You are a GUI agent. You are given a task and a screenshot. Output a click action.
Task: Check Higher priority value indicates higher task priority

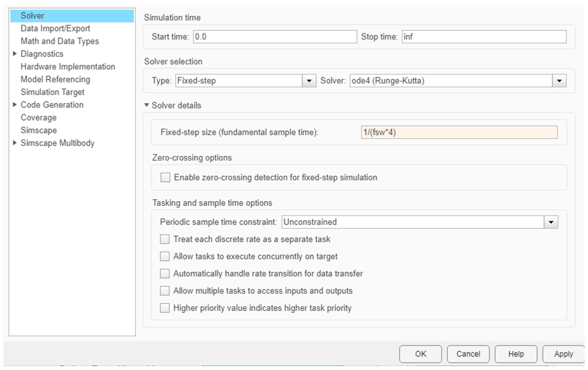coord(165,308)
